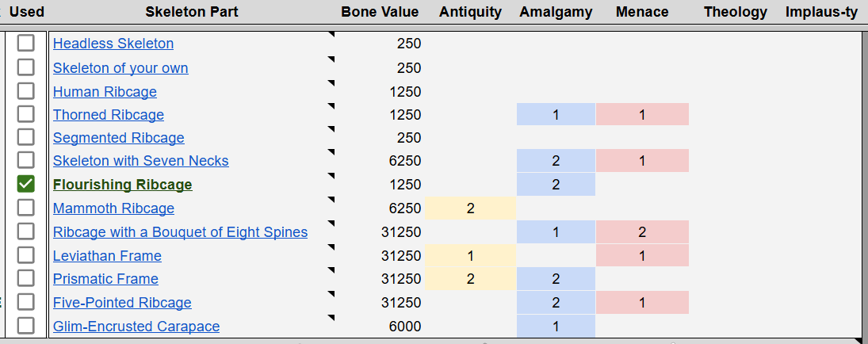Click the Menace column header
Image resolution: width=868 pixels, height=344 pixels.
[x=642, y=12]
